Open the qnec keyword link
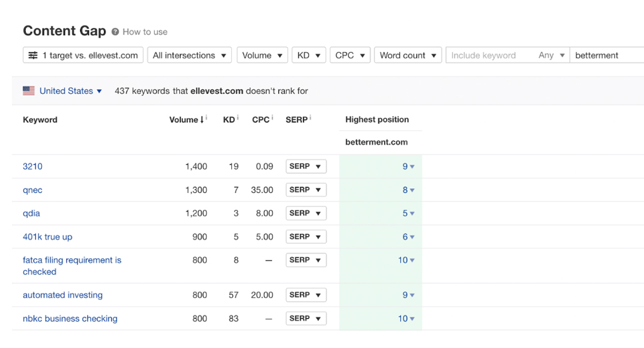 pos(33,190)
